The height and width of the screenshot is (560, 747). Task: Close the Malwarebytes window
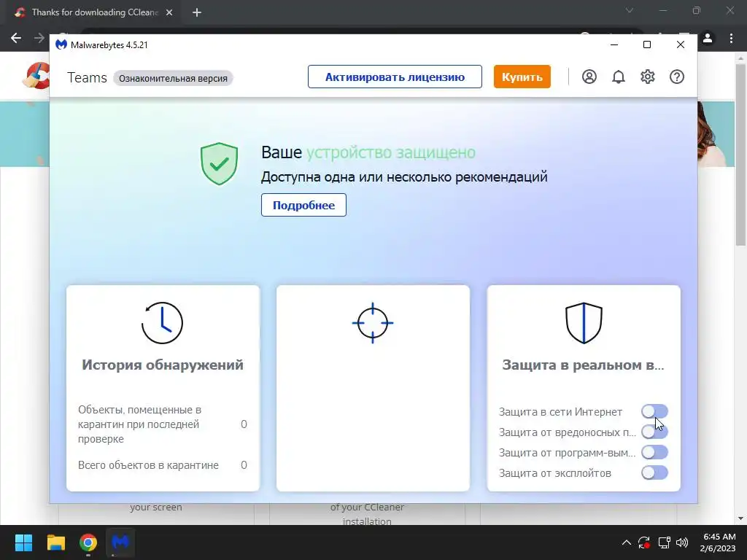coord(681,44)
